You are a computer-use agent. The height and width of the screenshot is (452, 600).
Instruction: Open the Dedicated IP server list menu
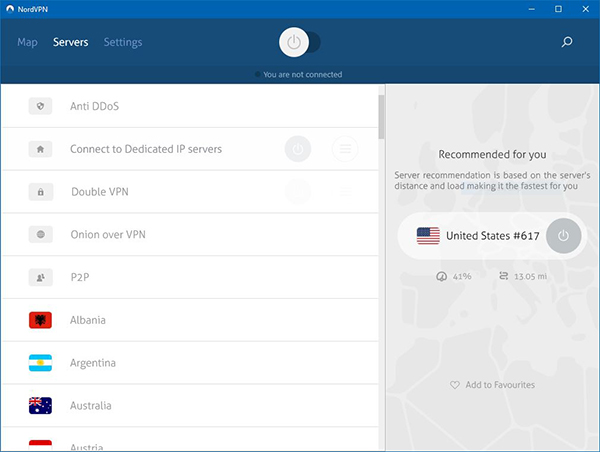tap(345, 149)
